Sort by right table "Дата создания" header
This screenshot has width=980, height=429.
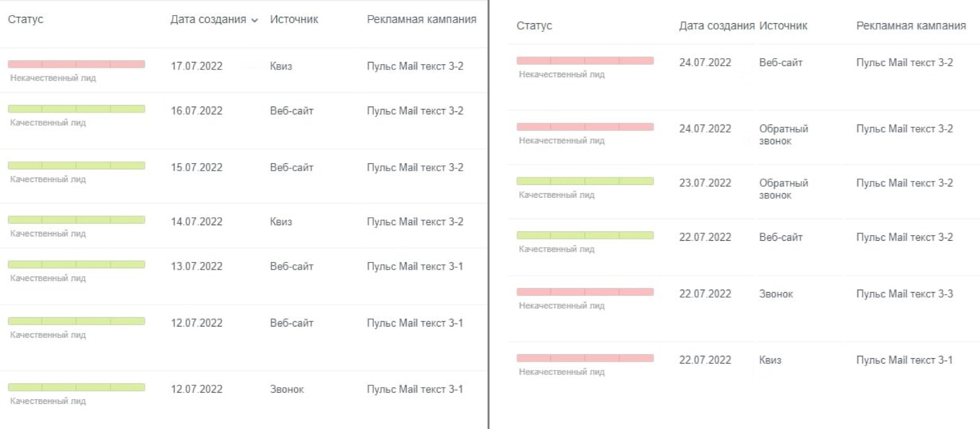pos(716,26)
